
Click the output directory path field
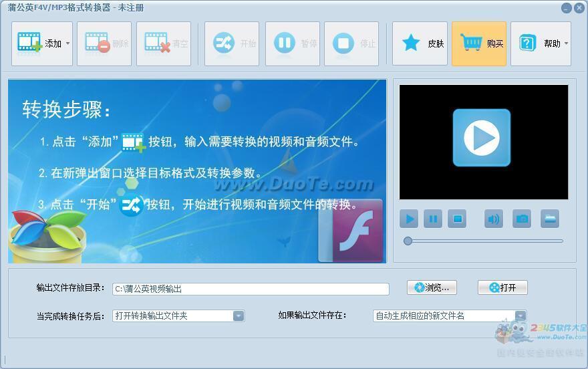(251, 289)
